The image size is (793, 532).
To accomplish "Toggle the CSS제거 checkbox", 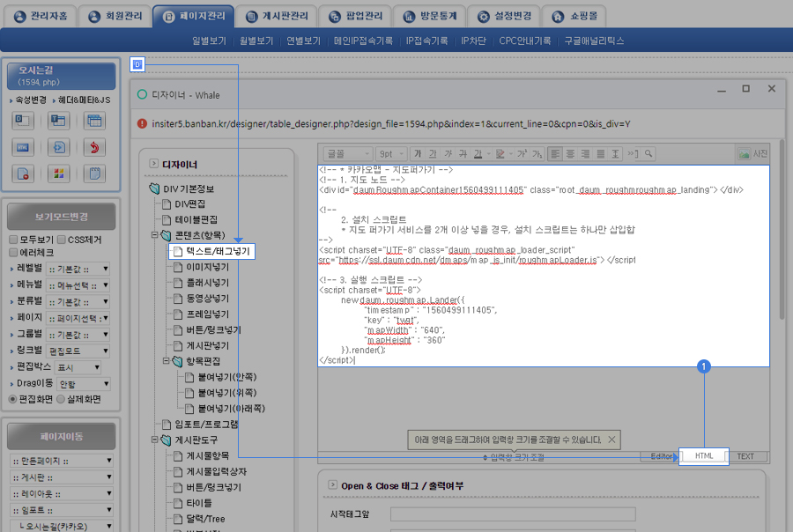I will 61,240.
